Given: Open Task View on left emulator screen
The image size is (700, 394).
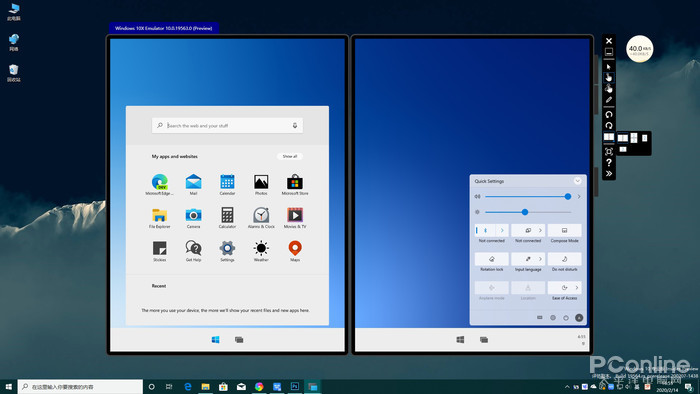Looking at the screenshot, I should [x=239, y=340].
